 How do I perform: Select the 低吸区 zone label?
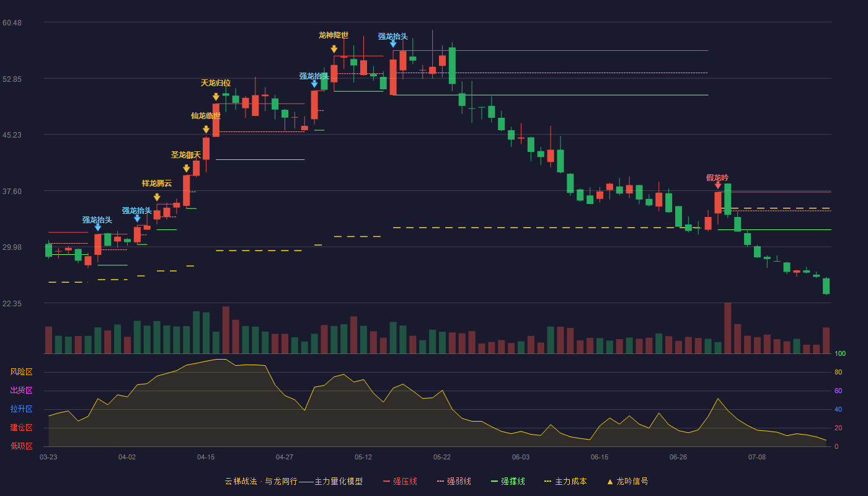[21, 446]
